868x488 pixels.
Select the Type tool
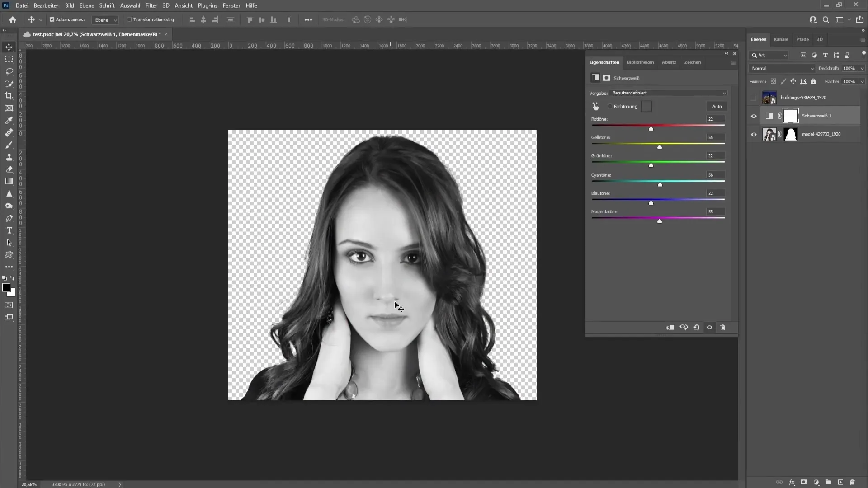pos(9,230)
